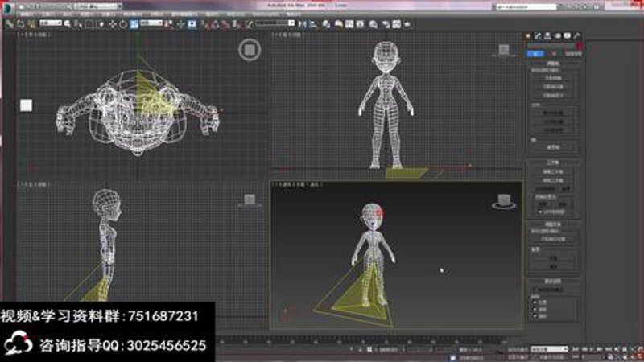
Task: Toggle Window/Crossing selection mode
Action: click(101, 24)
